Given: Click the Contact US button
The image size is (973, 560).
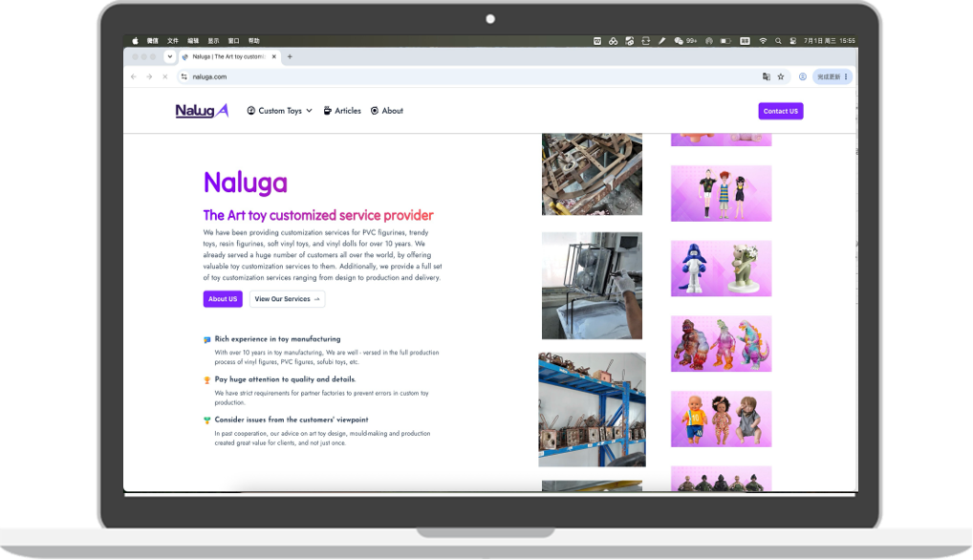Looking at the screenshot, I should (x=780, y=111).
